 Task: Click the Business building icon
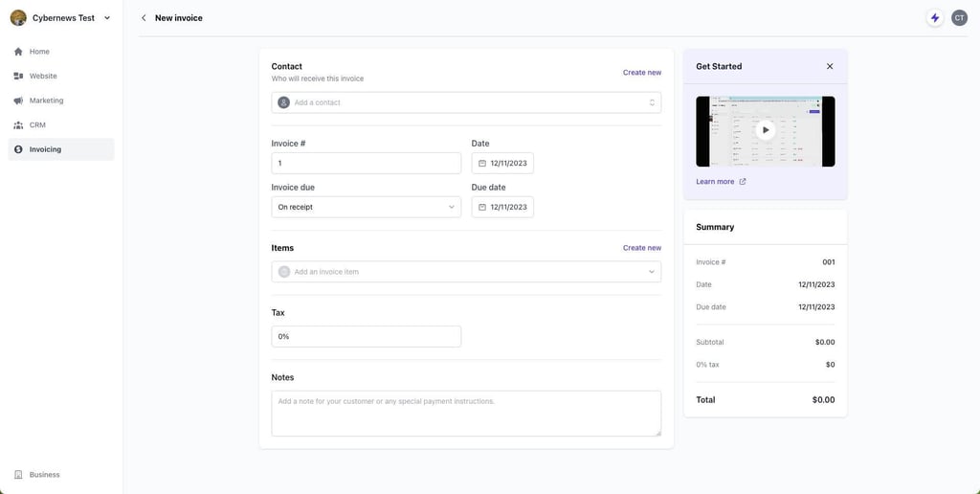click(x=18, y=475)
